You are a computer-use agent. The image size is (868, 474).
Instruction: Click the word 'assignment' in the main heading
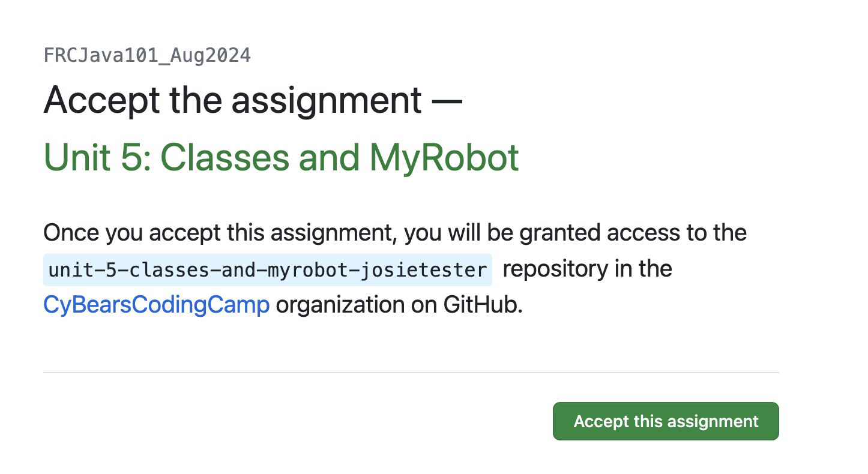coord(327,100)
